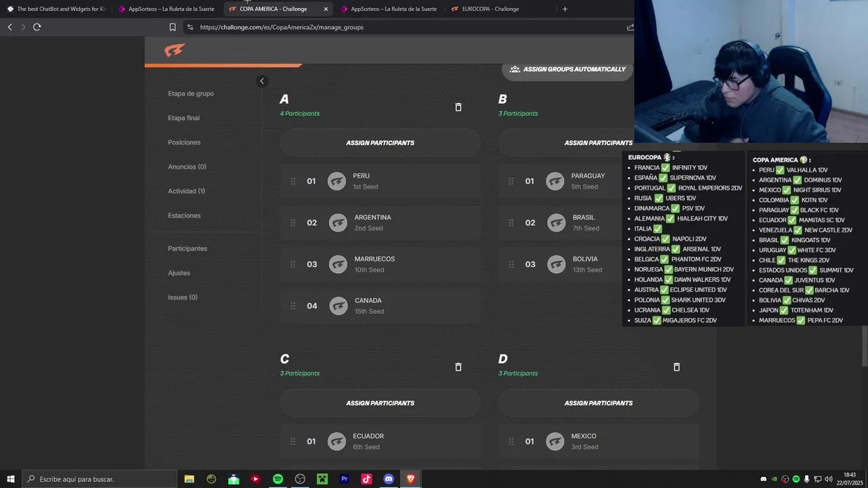This screenshot has height=488, width=868.
Task: Click Assign Groups Automatically button
Action: (568, 69)
